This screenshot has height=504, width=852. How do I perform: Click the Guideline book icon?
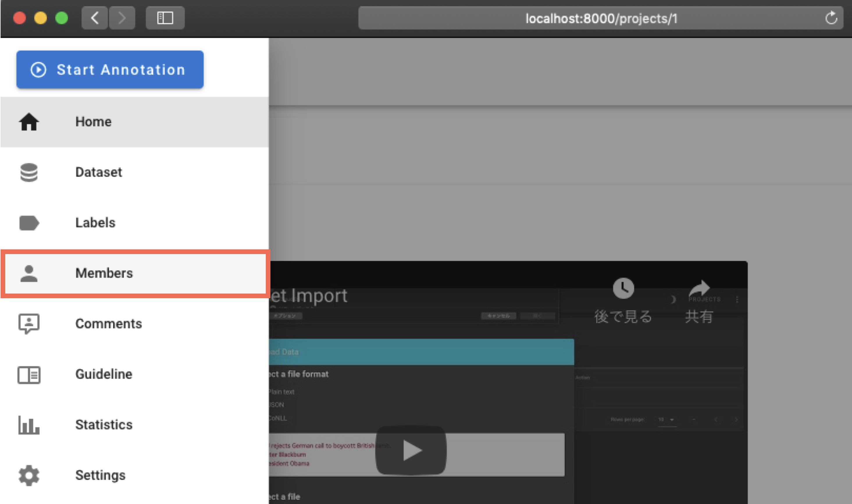click(29, 375)
